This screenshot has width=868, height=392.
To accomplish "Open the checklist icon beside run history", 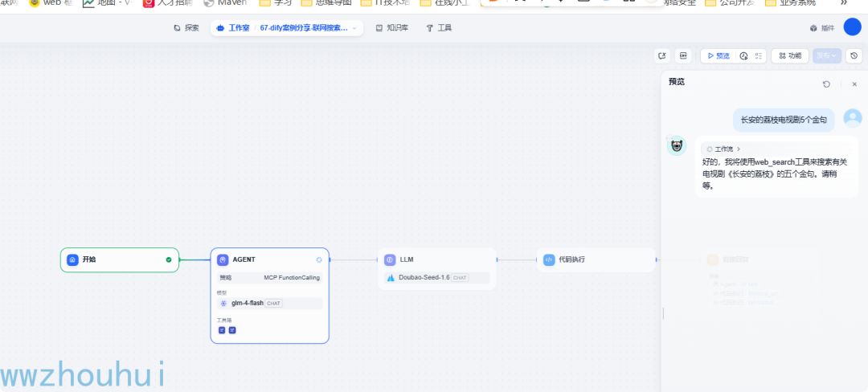I will tap(759, 56).
